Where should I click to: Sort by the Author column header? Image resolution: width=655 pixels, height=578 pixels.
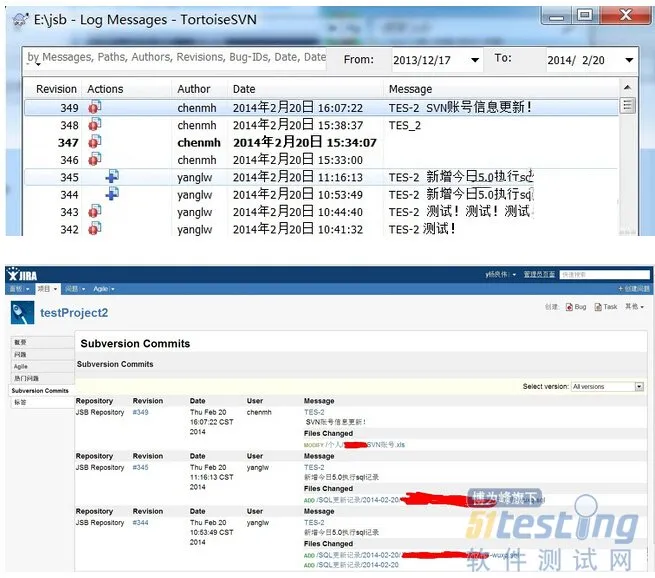(194, 89)
